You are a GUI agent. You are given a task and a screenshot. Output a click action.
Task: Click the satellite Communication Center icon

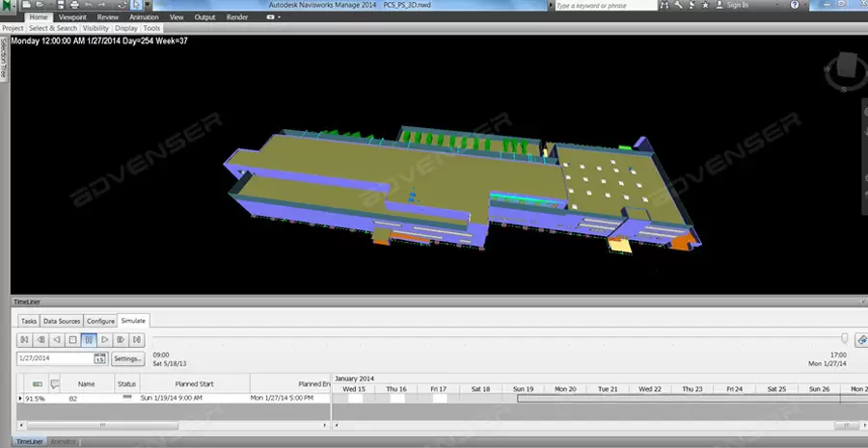tap(692, 5)
